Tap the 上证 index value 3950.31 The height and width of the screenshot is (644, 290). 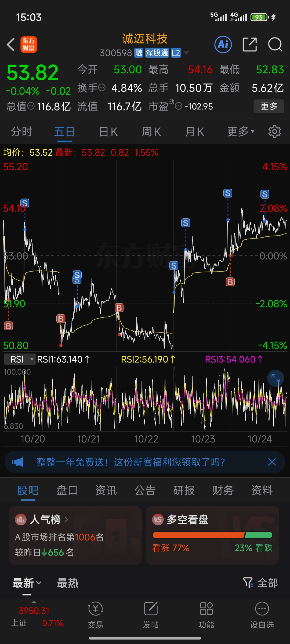coord(34,611)
